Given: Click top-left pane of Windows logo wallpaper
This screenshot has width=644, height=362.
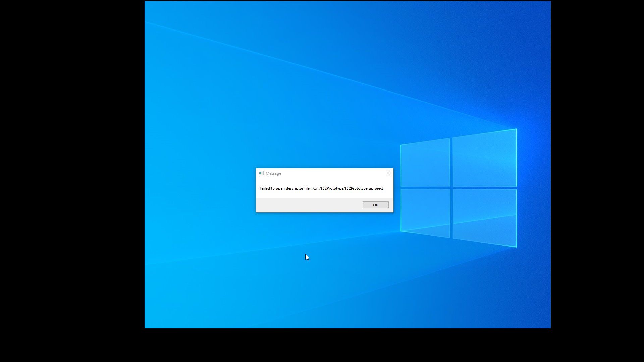Looking at the screenshot, I should tap(425, 163).
